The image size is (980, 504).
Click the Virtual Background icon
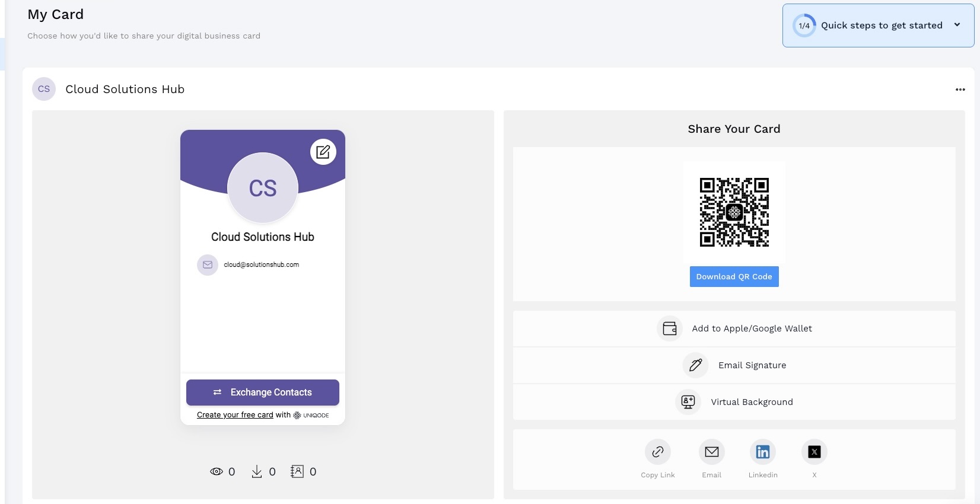tap(688, 402)
